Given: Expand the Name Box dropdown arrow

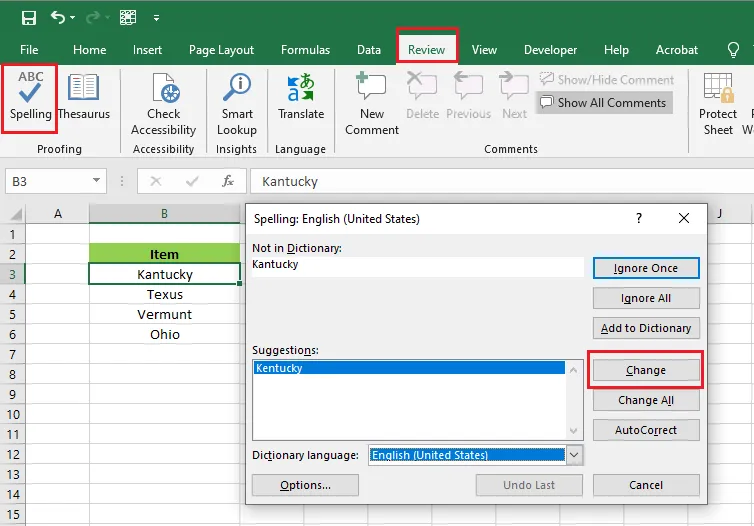Looking at the screenshot, I should click(x=96, y=181).
